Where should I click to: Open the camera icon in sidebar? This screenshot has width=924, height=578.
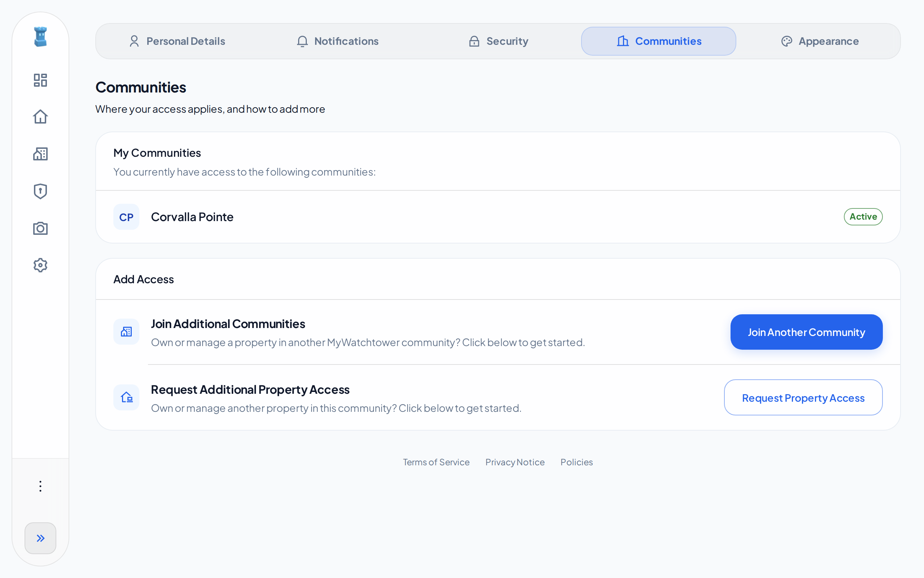40,228
